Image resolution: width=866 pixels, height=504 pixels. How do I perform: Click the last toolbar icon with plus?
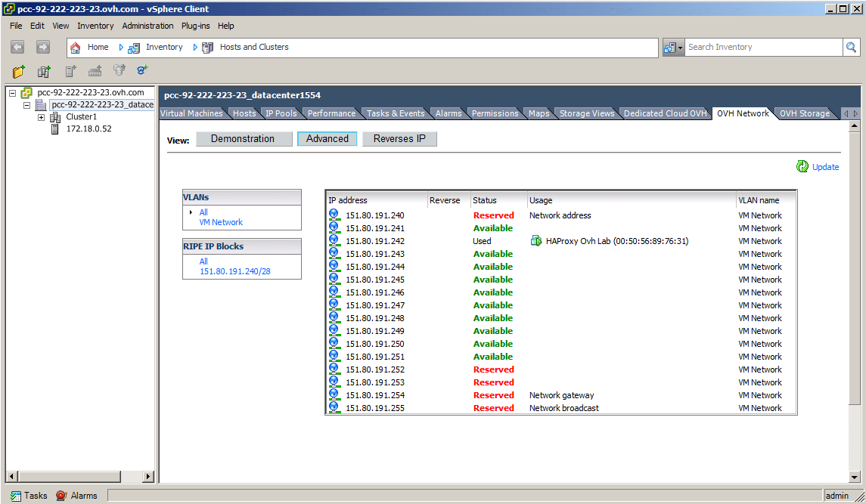pyautogui.click(x=142, y=70)
